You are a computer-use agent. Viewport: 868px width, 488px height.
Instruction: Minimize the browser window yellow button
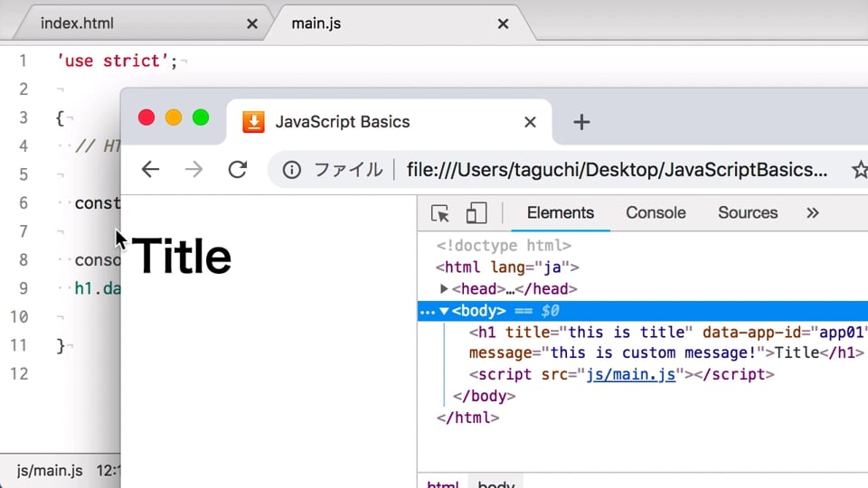(x=174, y=117)
